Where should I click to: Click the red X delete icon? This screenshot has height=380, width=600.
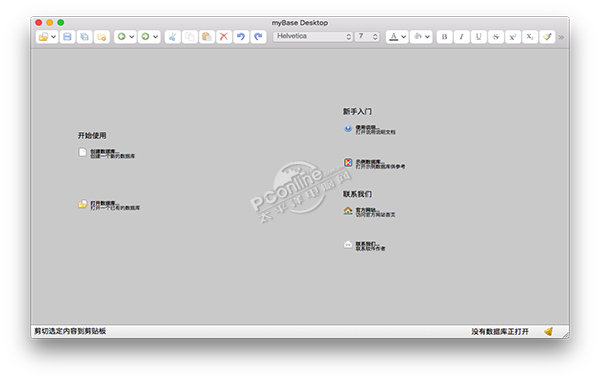click(x=224, y=37)
